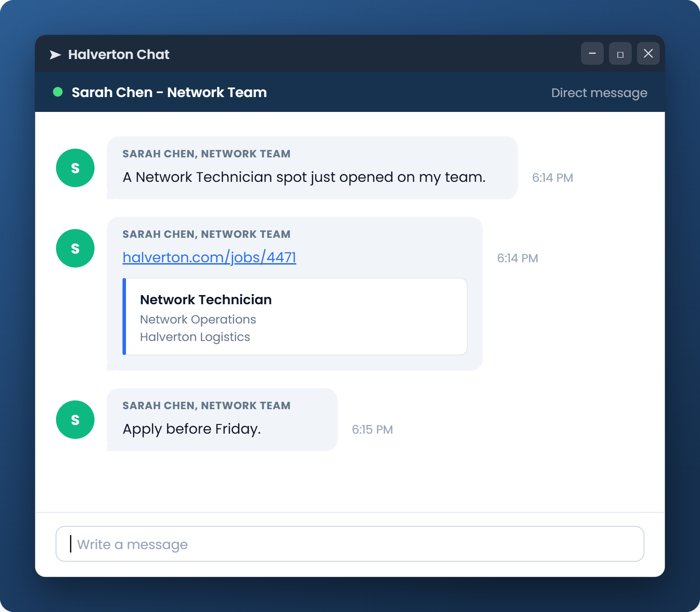Minimize the Halverton Chat window
Screen dimensions: 700x612
pos(592,53)
